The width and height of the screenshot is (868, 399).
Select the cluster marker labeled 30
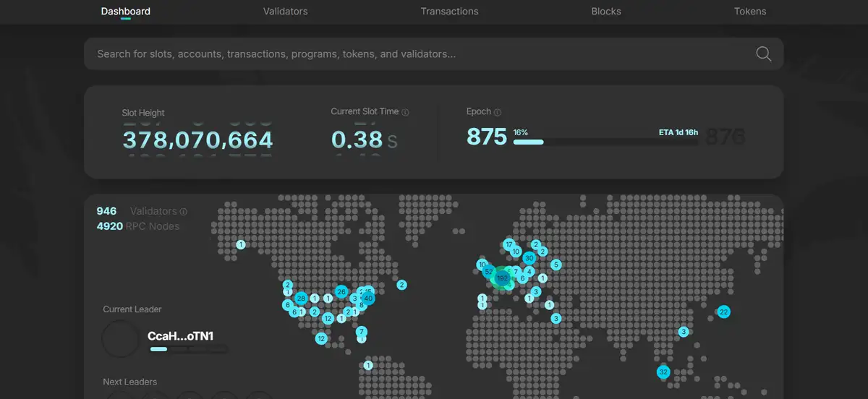[x=529, y=258]
